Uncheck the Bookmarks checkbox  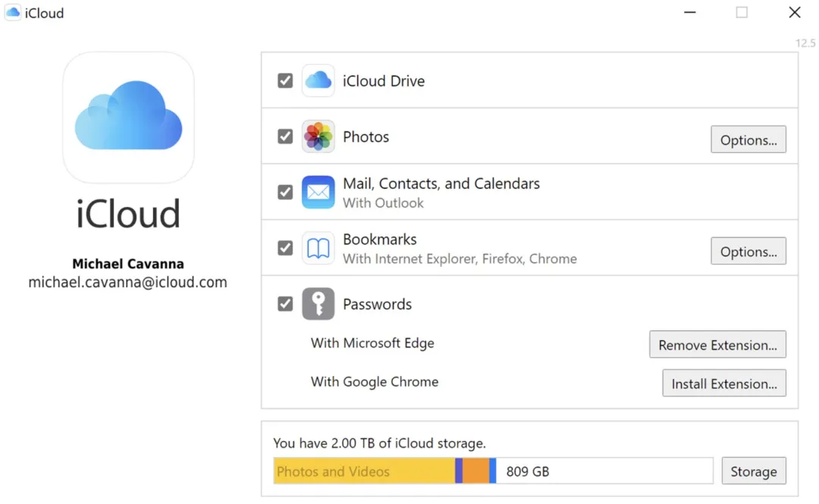coord(285,249)
